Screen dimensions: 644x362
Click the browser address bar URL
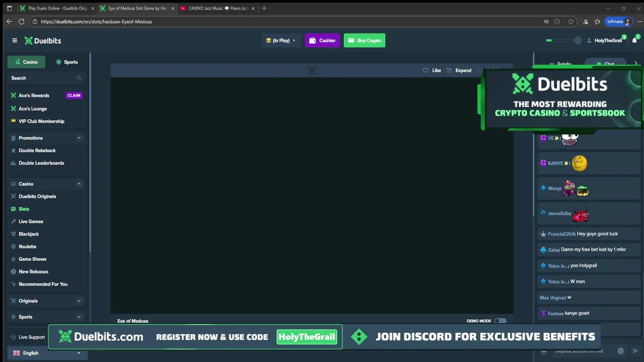(x=96, y=22)
